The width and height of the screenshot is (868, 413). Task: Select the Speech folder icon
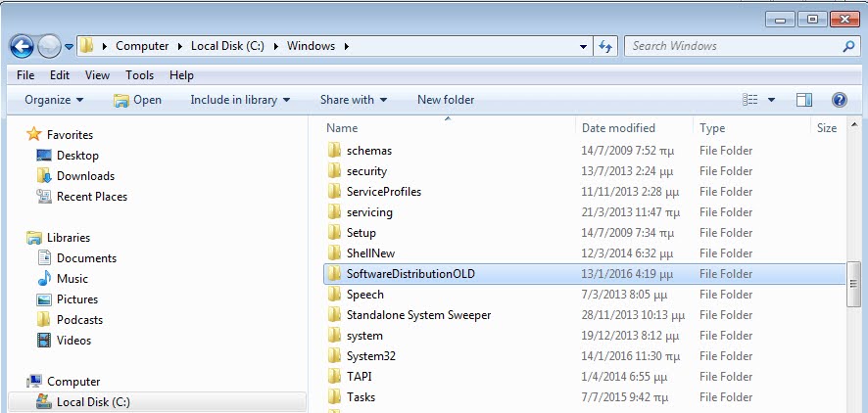334,294
